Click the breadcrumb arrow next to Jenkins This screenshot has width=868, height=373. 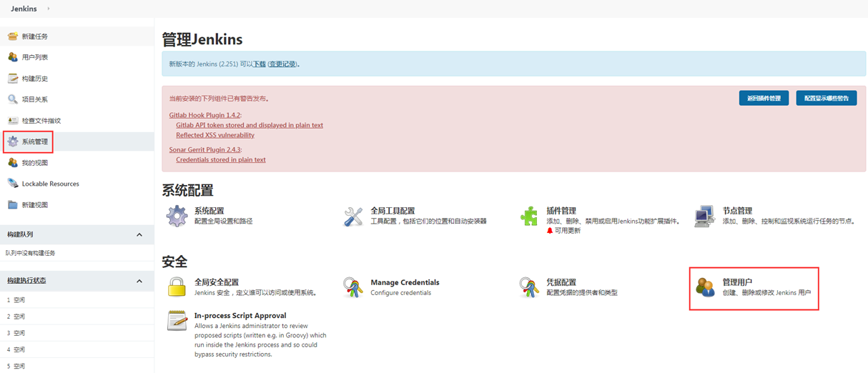coord(49,9)
